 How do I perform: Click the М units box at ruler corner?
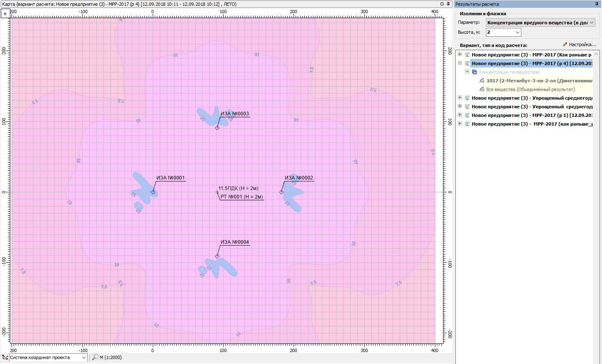(x=5, y=14)
